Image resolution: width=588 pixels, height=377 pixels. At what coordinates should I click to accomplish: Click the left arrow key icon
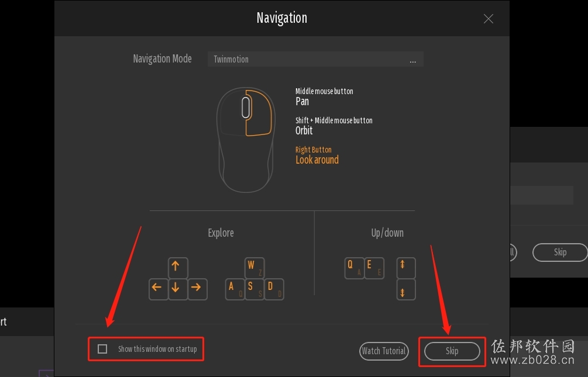158,289
